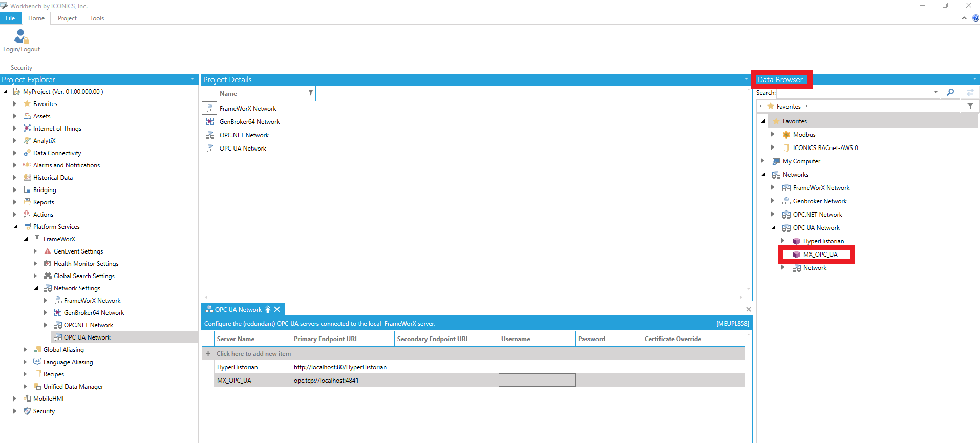Expand GenBroker64 Network in Project Explorer
This screenshot has width=980, height=443.
46,313
